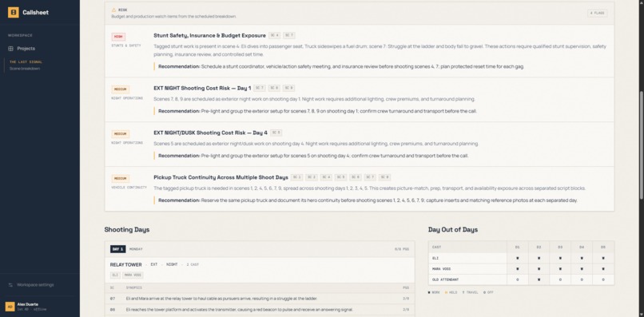Click MARA VOSS row in cast table
This screenshot has height=317, width=644.
[x=521, y=269]
